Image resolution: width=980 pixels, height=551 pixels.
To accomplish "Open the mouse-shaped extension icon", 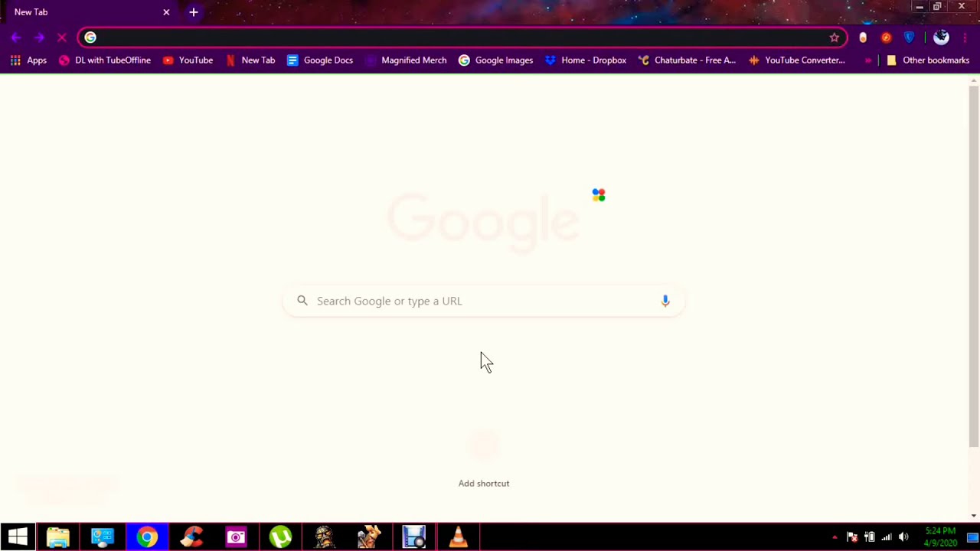I will (x=863, y=37).
